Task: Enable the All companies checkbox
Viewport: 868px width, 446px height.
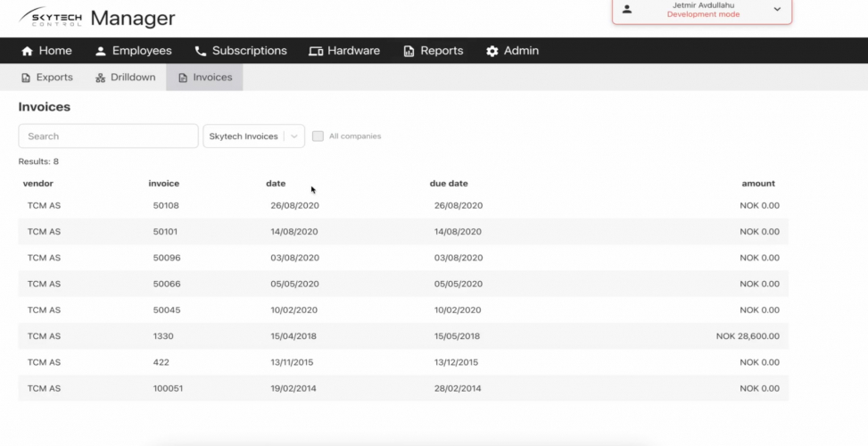Action: point(318,136)
